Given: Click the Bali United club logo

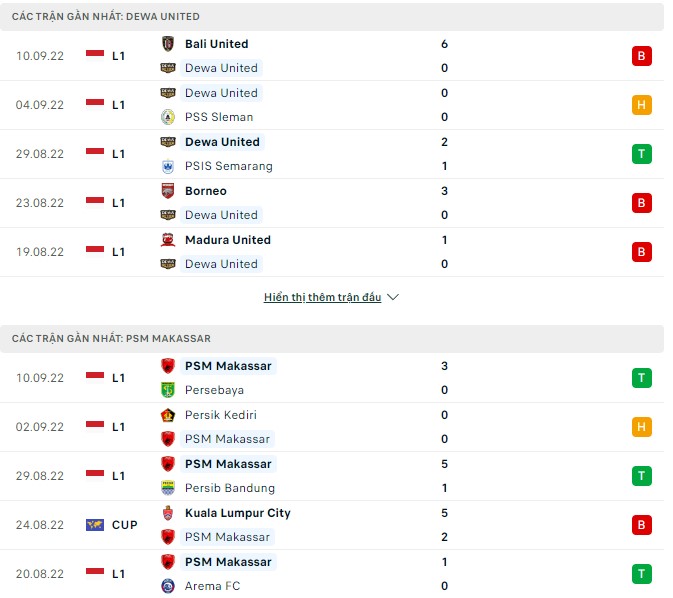Looking at the screenshot, I should pos(168,44).
